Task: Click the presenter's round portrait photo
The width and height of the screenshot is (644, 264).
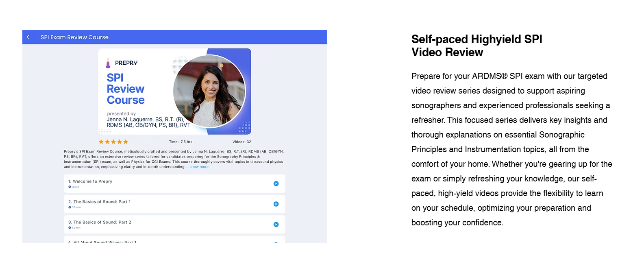Action: pyautogui.click(x=209, y=92)
